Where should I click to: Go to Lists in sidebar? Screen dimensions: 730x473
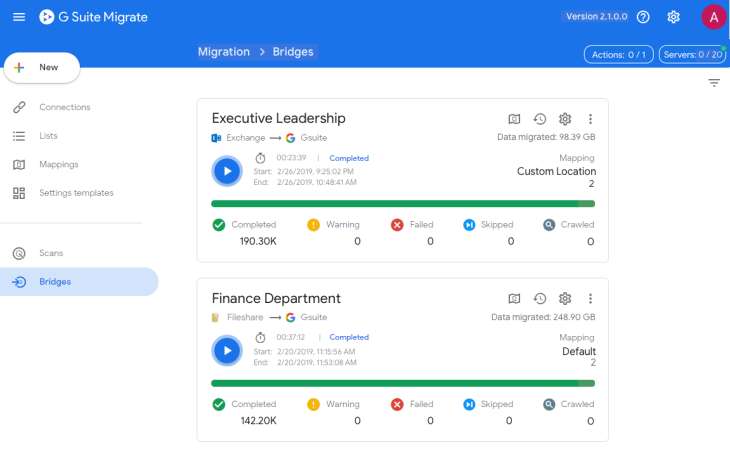pos(48,136)
